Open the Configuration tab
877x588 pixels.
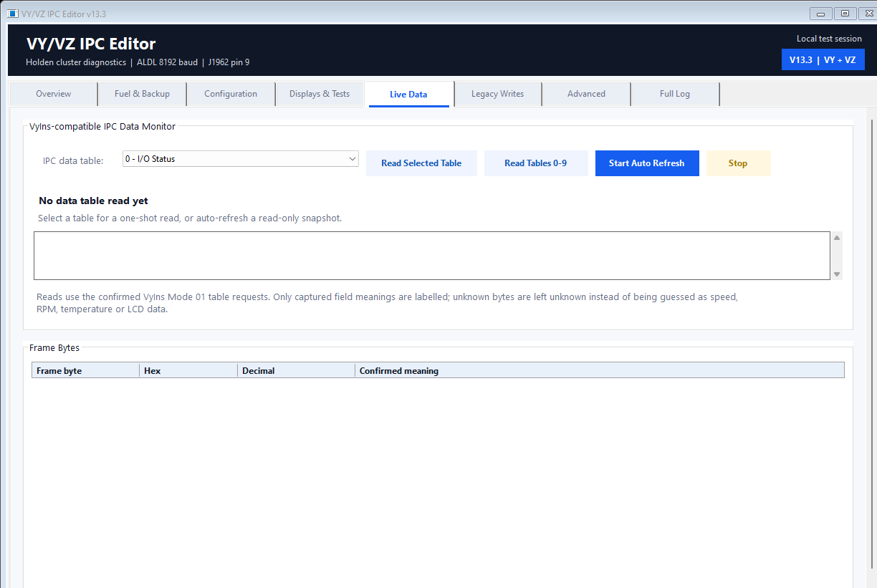coord(231,94)
